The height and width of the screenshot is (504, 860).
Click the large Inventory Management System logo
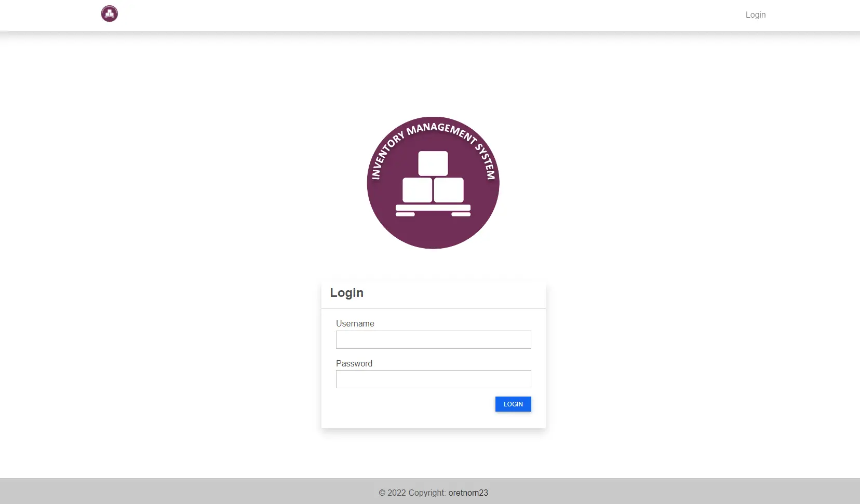tap(433, 183)
